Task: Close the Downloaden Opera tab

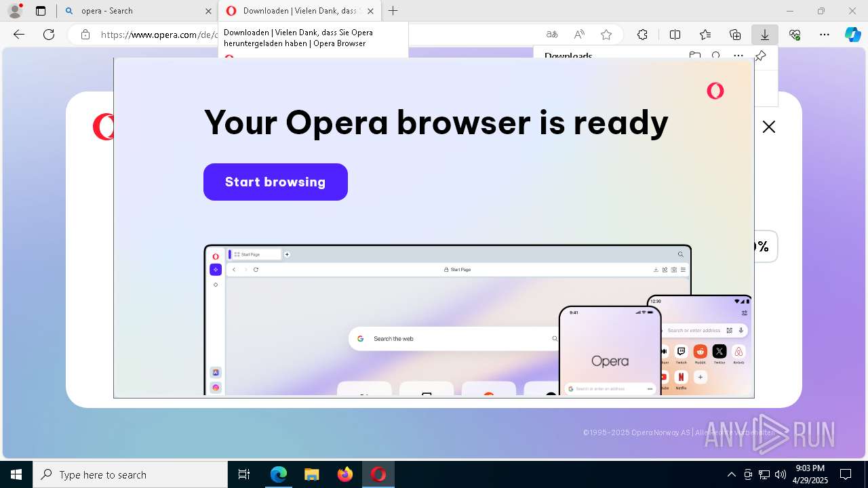Action: [370, 11]
